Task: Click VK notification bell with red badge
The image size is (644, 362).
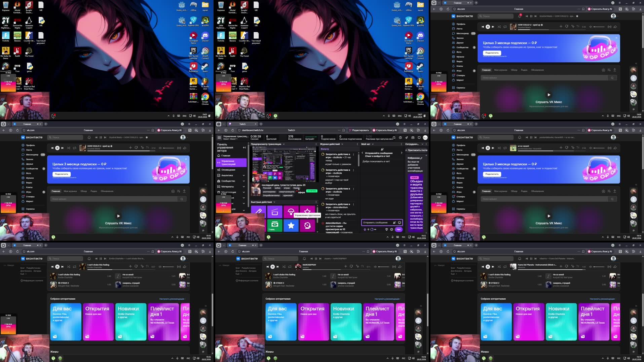Action: point(520,16)
